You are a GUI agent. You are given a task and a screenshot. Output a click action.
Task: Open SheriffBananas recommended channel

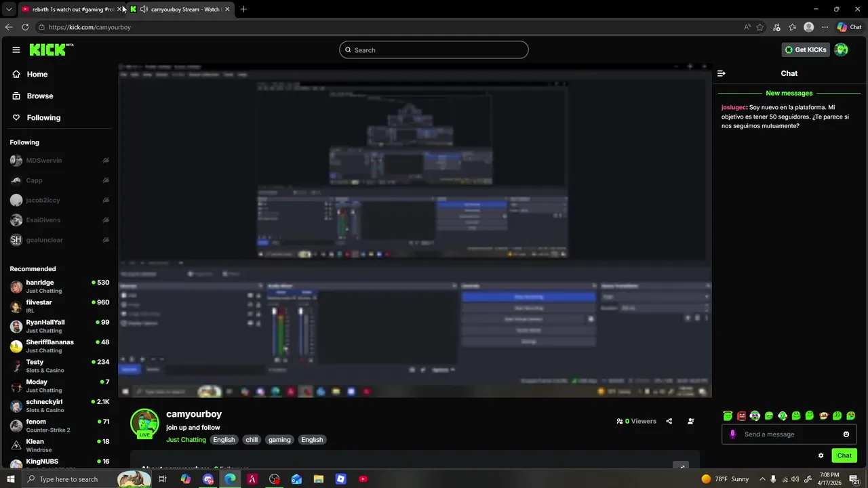[x=60, y=346]
